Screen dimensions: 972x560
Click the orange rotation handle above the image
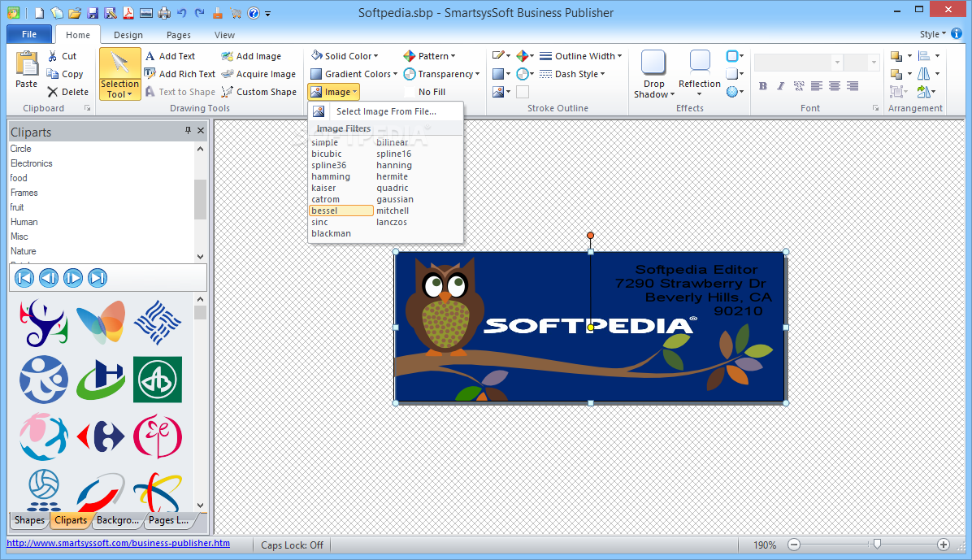590,236
